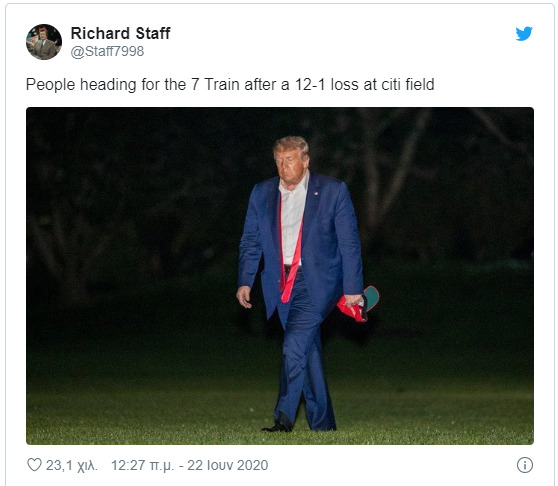Viewport: 558px width, 486px height.
Task: Open the tweet timestamp 12:27 π.μ.
Action: 143,465
